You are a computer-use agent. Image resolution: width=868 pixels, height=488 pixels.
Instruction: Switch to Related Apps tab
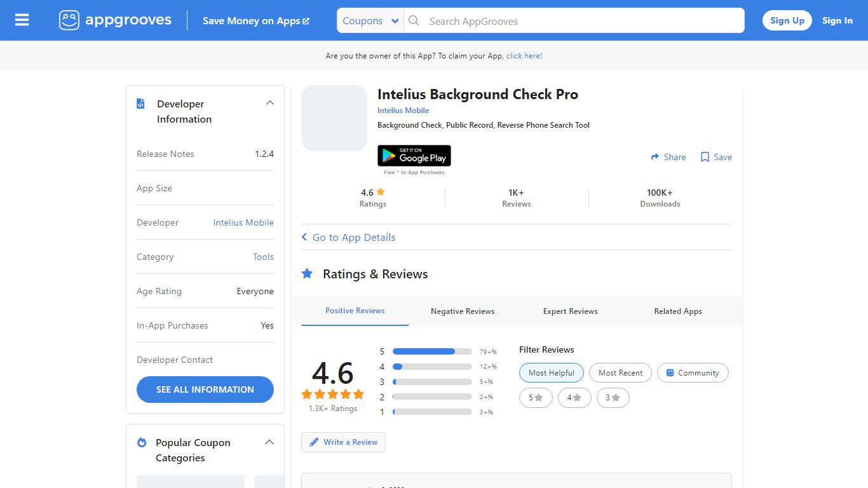678,311
